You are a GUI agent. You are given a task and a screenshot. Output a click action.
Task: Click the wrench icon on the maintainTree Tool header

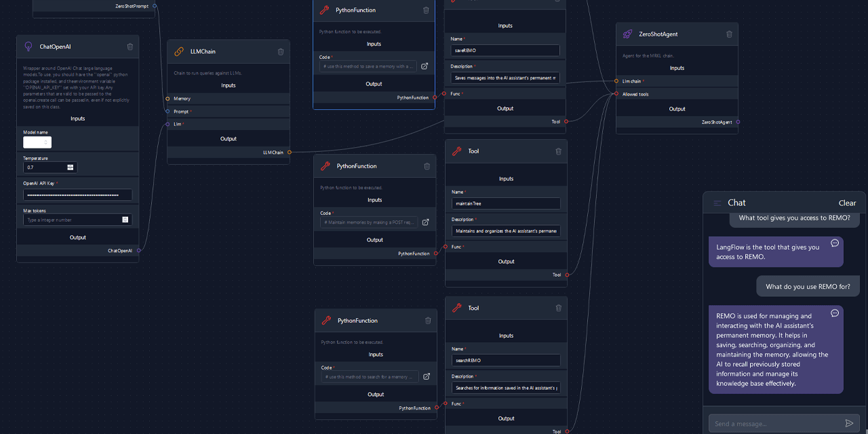coord(455,151)
